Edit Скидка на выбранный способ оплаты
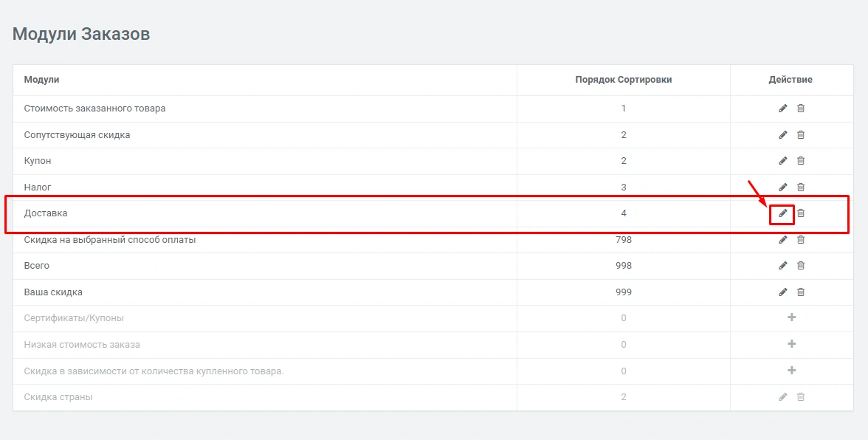Viewport: 868px width, 440px height. click(x=783, y=240)
